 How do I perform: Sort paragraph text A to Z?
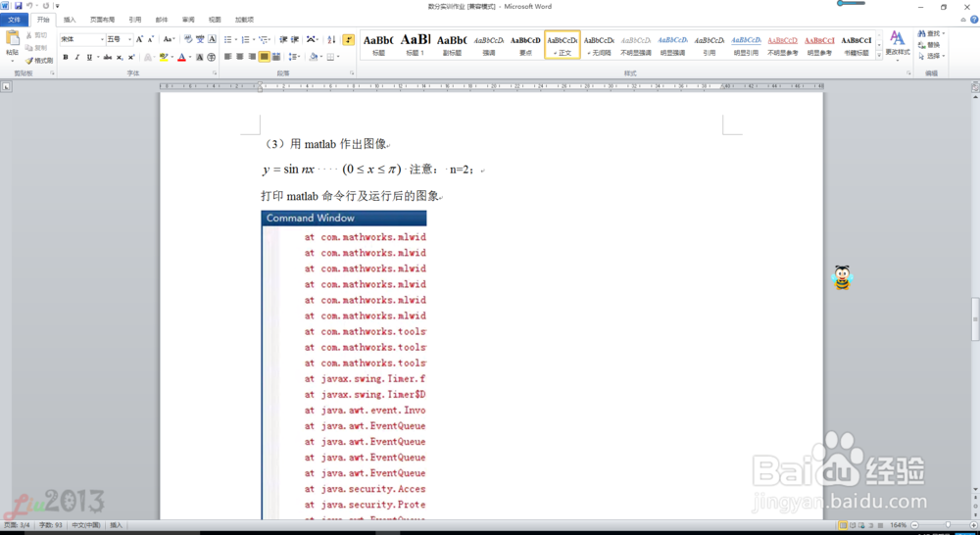pos(331,39)
